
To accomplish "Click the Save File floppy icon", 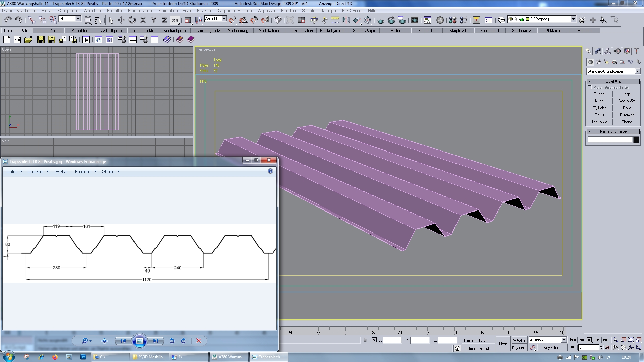I will pyautogui.click(x=41, y=40).
